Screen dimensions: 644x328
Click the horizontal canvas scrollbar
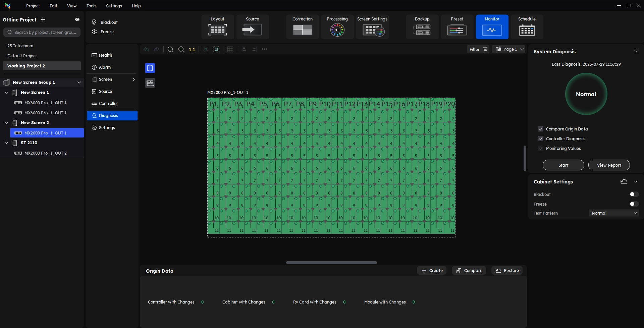pyautogui.click(x=331, y=263)
